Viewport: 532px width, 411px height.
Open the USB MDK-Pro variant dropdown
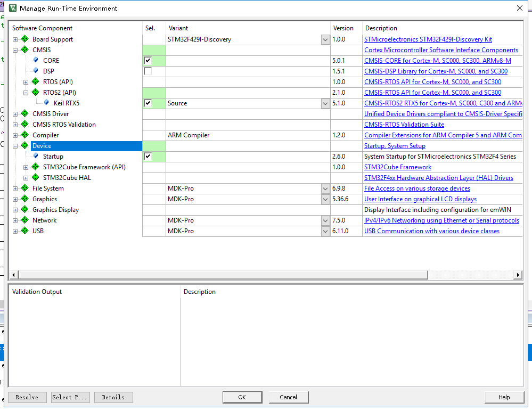coord(325,231)
